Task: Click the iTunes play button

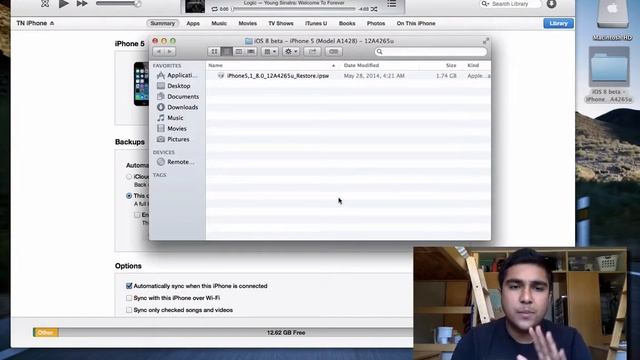Action: pos(63,4)
